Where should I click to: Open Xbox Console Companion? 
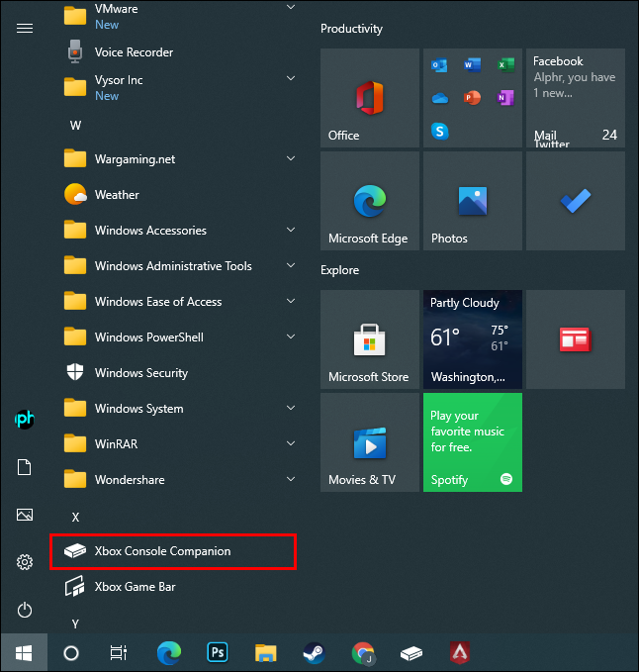click(173, 551)
